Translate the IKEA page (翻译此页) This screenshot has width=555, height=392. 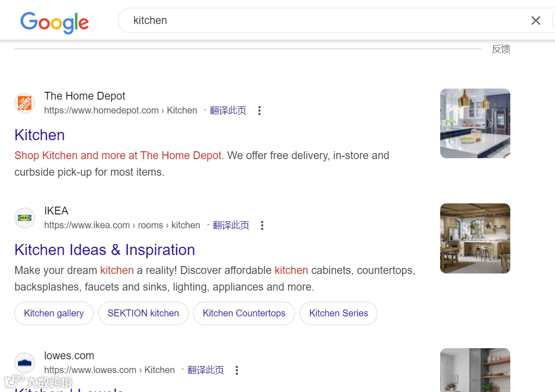click(231, 226)
